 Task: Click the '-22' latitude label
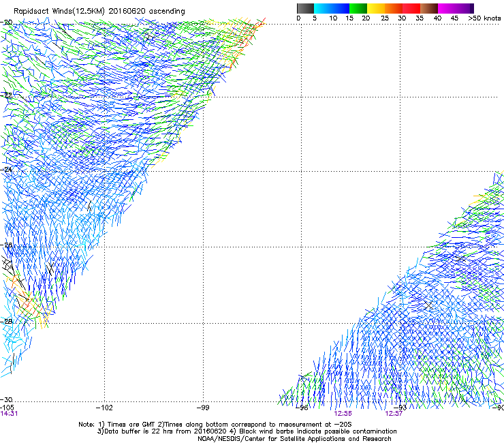6,95
